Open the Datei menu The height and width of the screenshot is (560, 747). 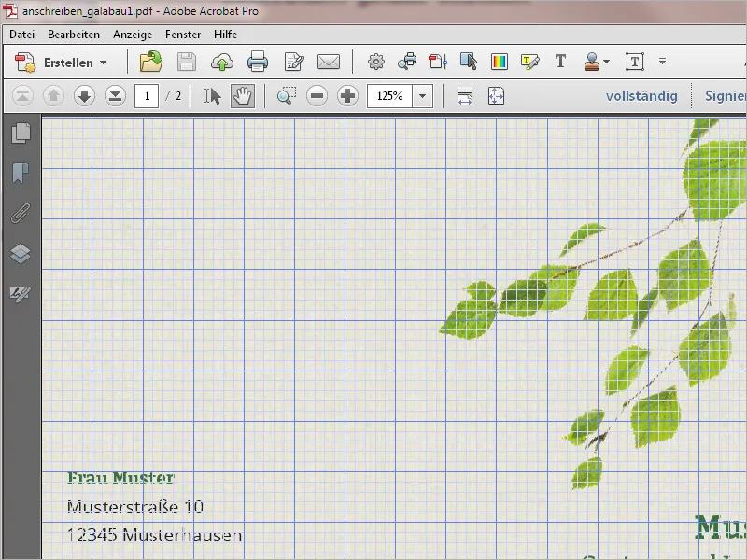coord(21,35)
